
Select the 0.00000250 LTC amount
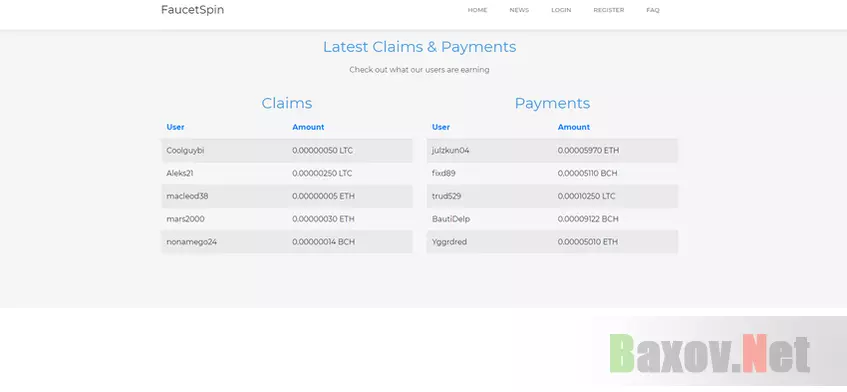(322, 173)
